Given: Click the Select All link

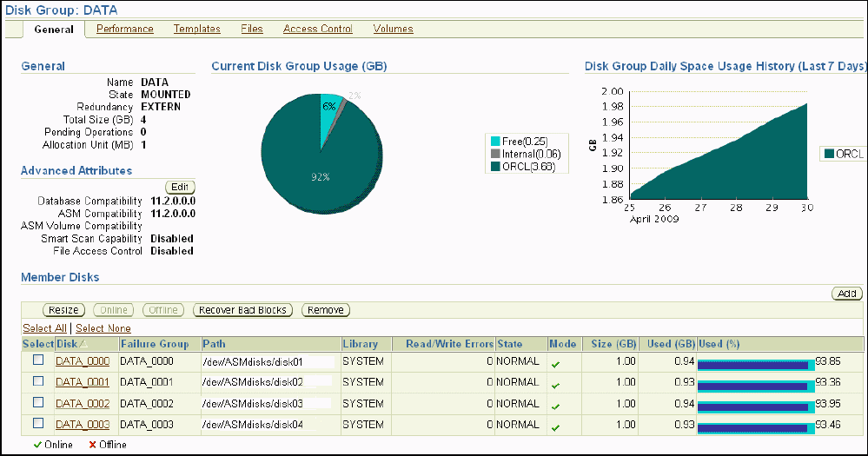Looking at the screenshot, I should pyautogui.click(x=44, y=328).
